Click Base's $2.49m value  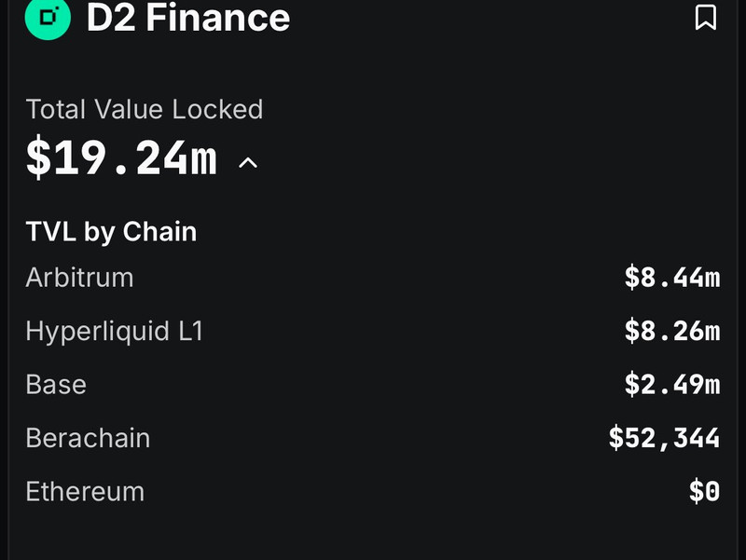pyautogui.click(x=671, y=385)
